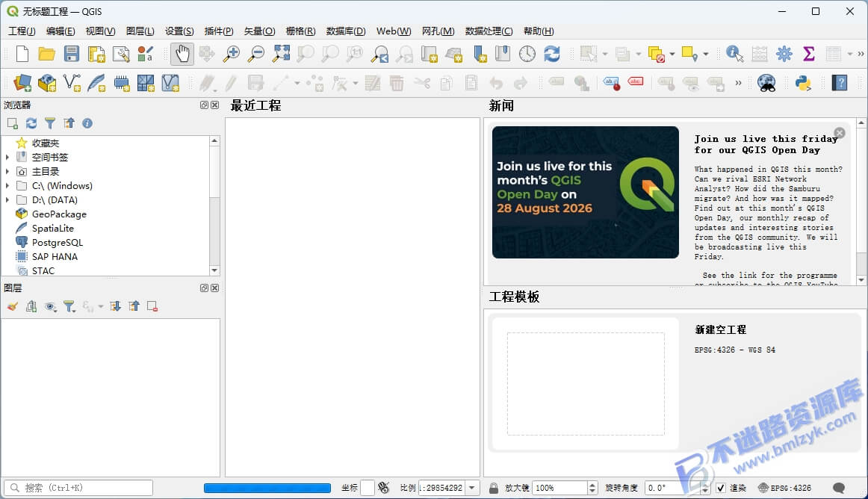Open the 工程(J) menu
Screen dimensions: 868x499
point(22,31)
